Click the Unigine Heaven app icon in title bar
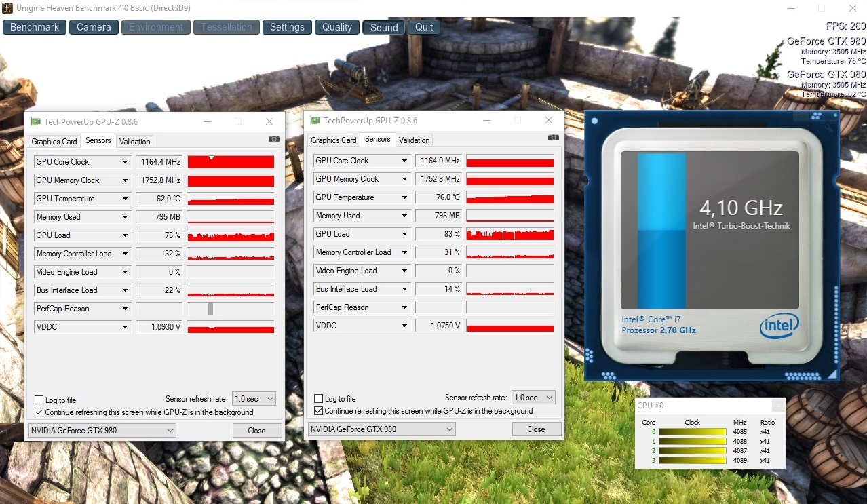 coord(7,8)
